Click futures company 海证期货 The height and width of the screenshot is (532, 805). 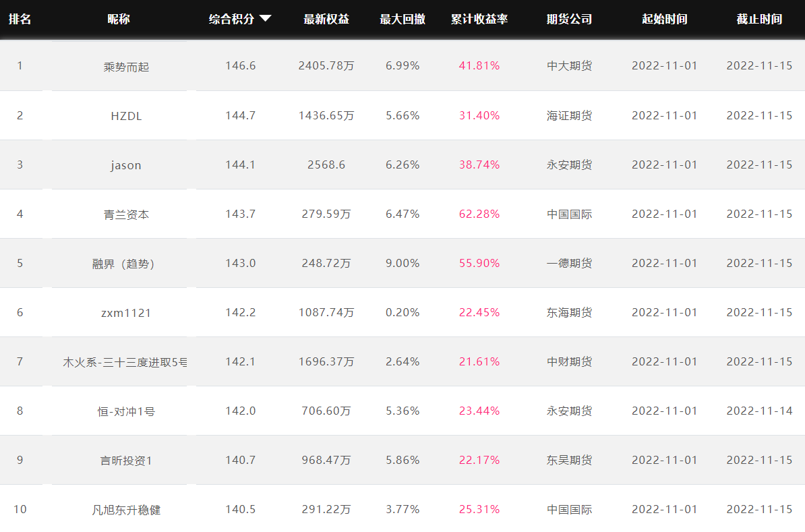point(569,115)
